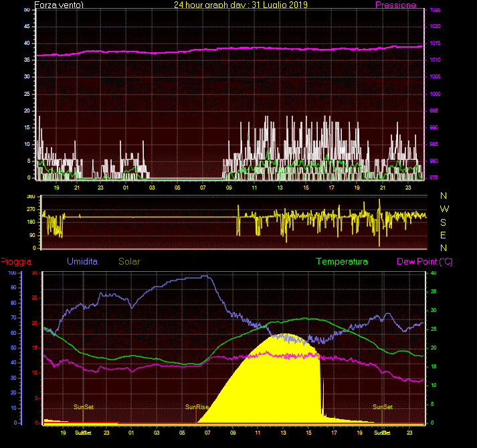The image size is (477, 448).
Task: Click the 'Dew Point (°C)' legend label
Action: (425, 262)
